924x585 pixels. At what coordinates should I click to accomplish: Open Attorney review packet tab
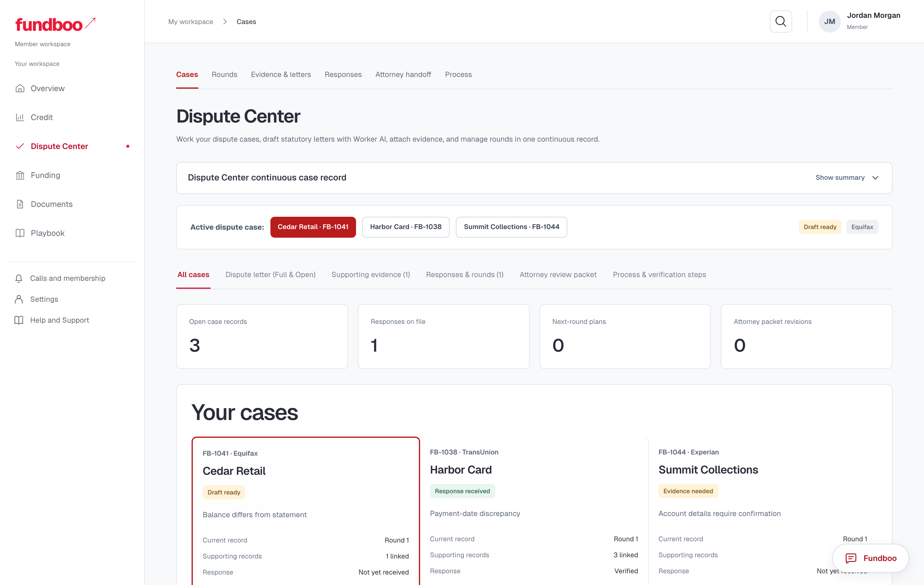click(x=558, y=275)
